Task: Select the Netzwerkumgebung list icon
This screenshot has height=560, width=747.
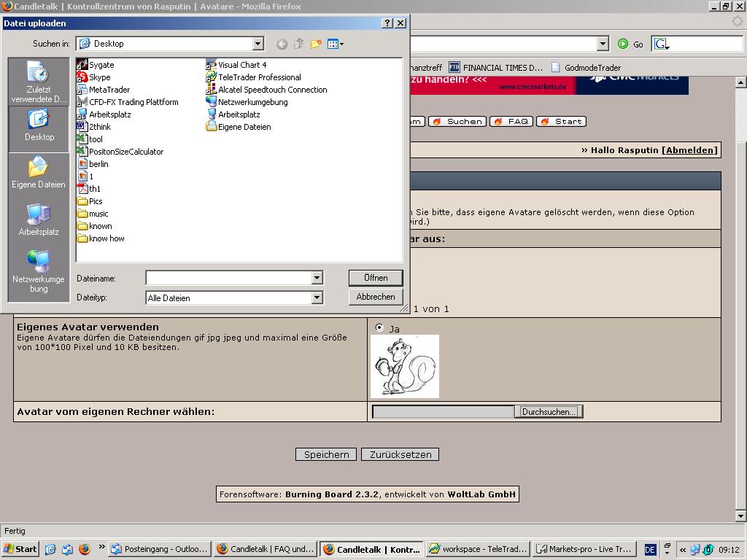Action: pos(212,102)
